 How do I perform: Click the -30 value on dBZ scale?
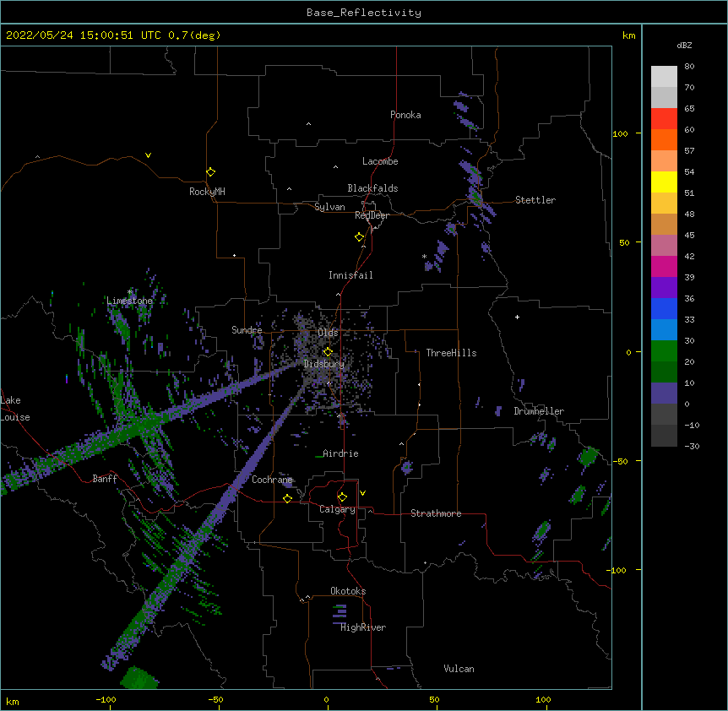point(692,446)
